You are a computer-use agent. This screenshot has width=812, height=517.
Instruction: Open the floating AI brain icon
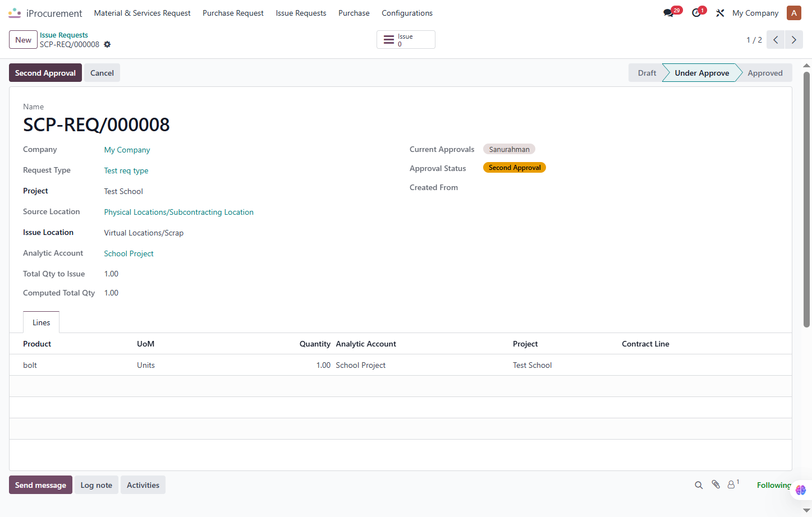[x=801, y=490]
